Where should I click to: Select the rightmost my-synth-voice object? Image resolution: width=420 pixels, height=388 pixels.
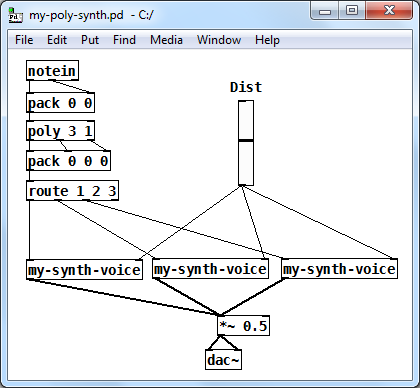pos(339,269)
